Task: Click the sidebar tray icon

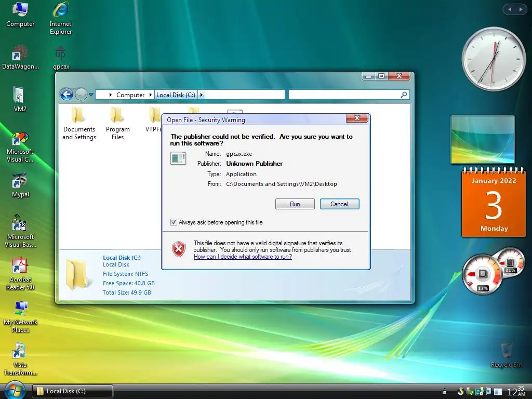Action: (498, 392)
